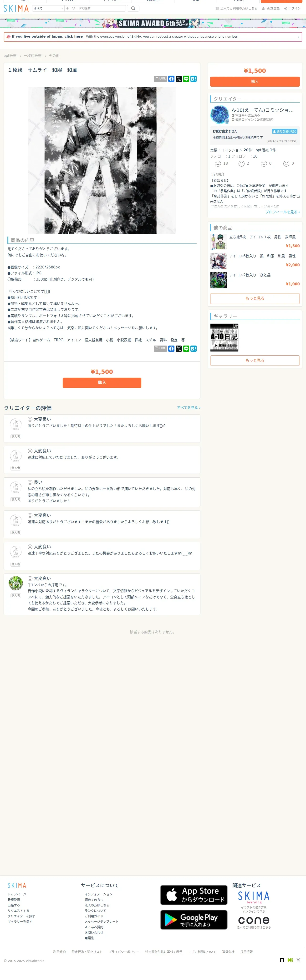This screenshot has height=980, width=306.
Task: Go to opt販売 breadcrumb
Action: click(10, 55)
